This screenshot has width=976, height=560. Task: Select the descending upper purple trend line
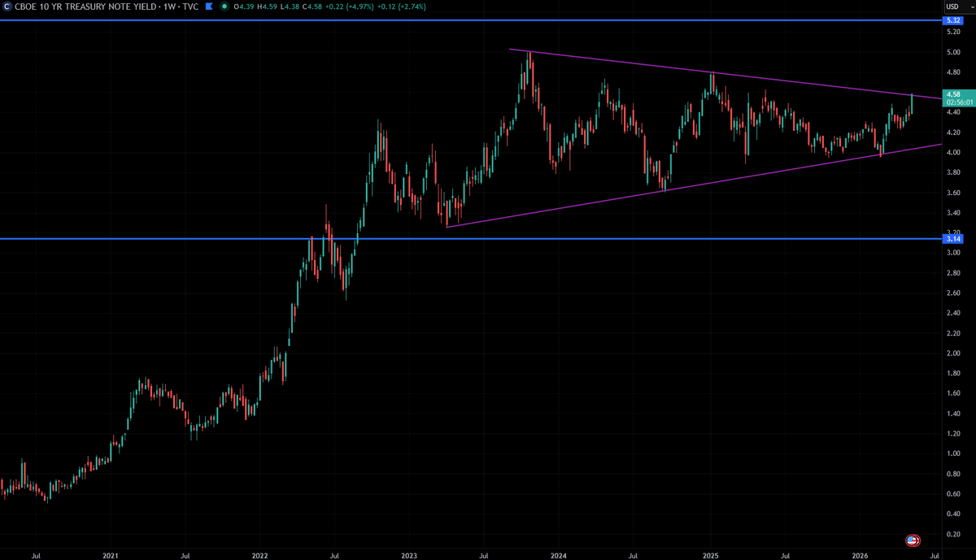tap(724, 74)
